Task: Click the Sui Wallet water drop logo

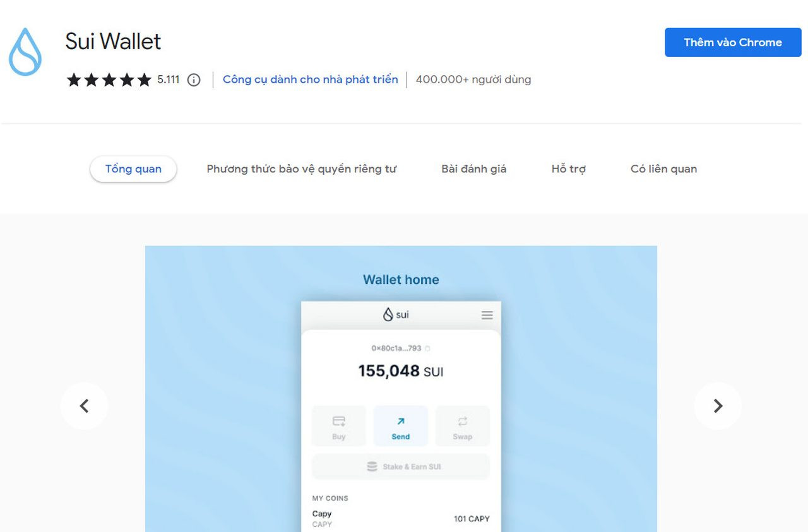Action: 25,52
